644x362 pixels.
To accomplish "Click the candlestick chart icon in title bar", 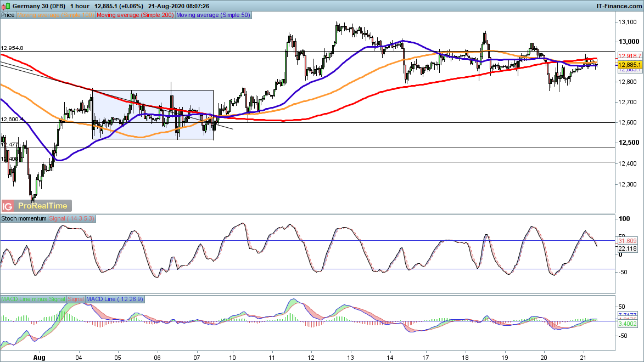I will click(5, 5).
